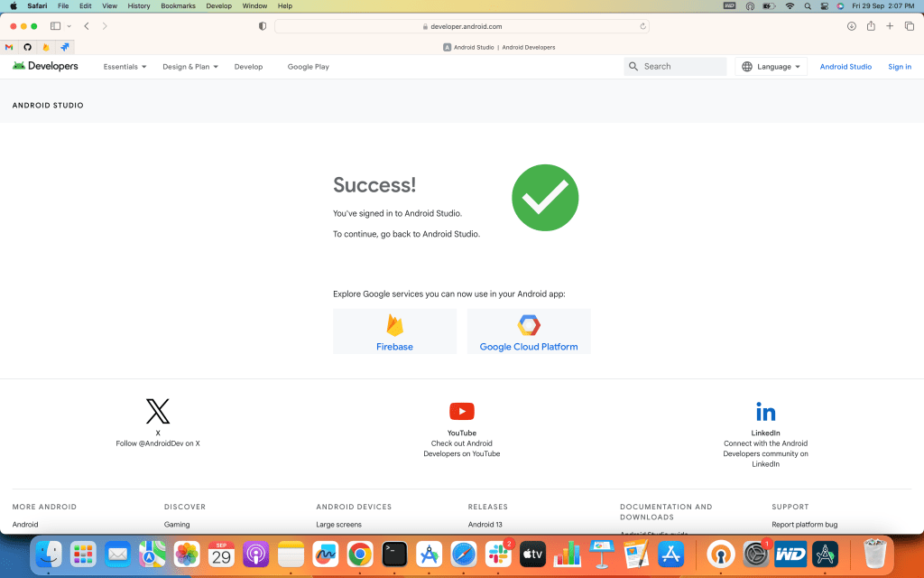
Task: Click the Google Cloud Platform hexagon icon
Action: click(x=529, y=325)
